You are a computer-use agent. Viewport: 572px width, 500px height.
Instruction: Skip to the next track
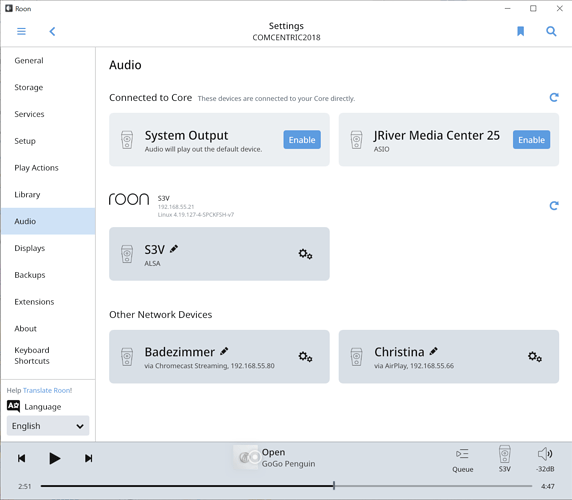[89, 458]
